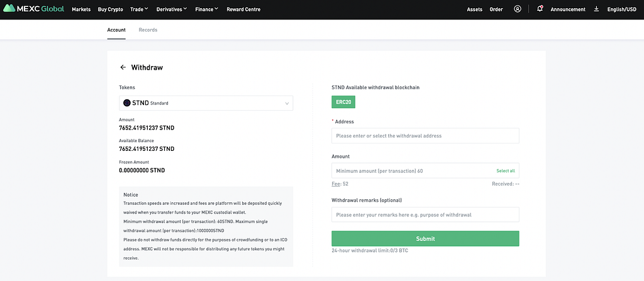Viewport: 644px width, 281px height.
Task: Go back using the Withdraw arrow
Action: (x=123, y=67)
